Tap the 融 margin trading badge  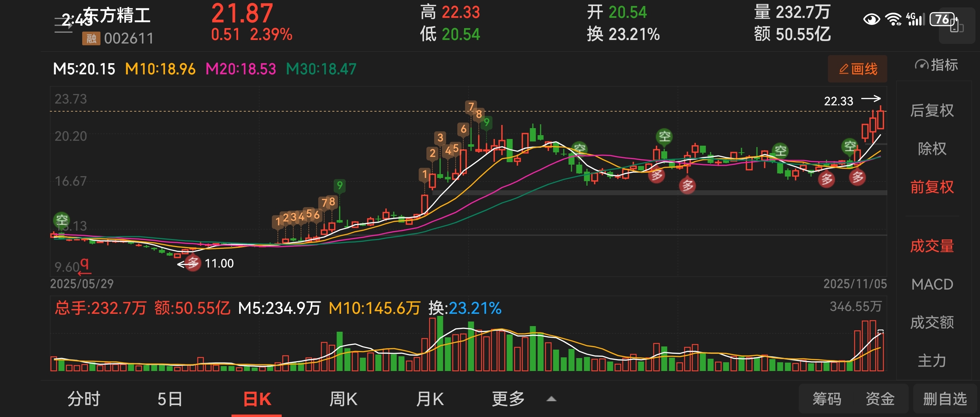(91, 38)
